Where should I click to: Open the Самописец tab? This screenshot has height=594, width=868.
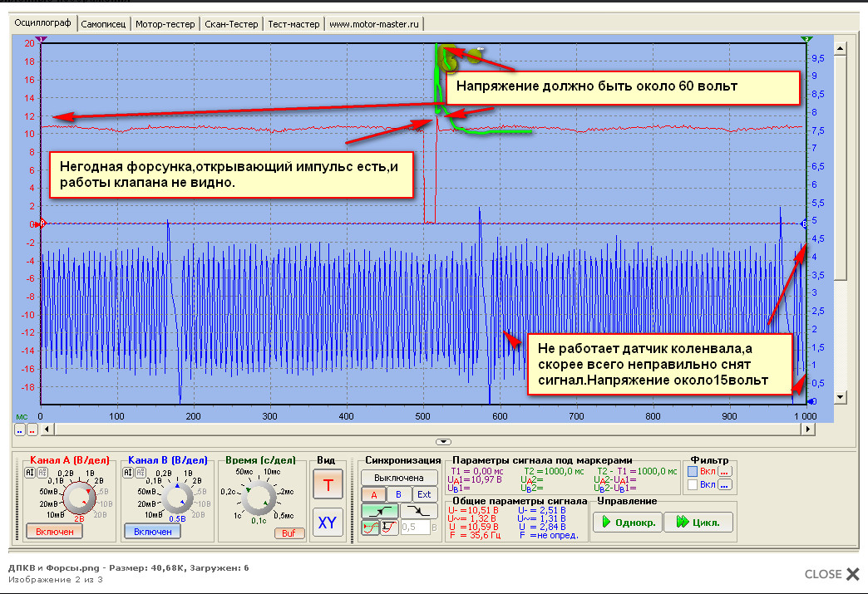point(103,24)
